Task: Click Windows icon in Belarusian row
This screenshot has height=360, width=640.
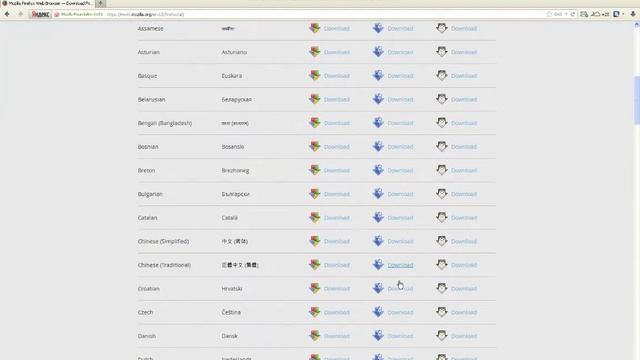Action: (314, 99)
